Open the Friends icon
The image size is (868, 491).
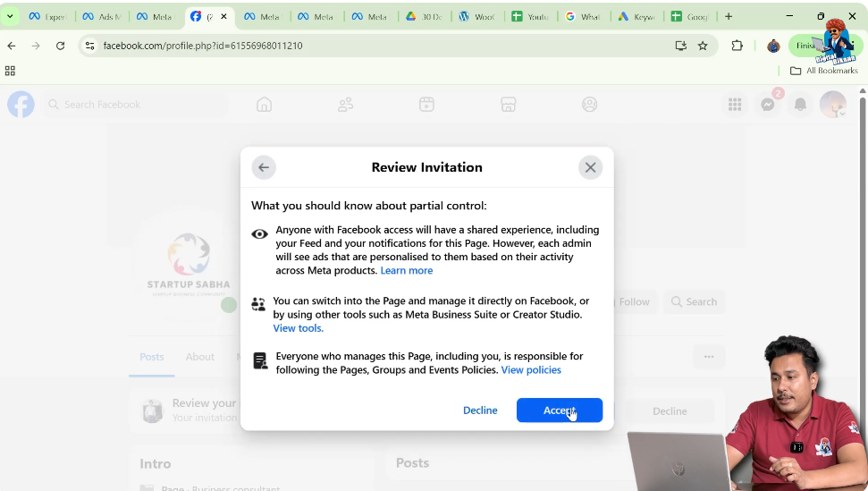(x=345, y=104)
